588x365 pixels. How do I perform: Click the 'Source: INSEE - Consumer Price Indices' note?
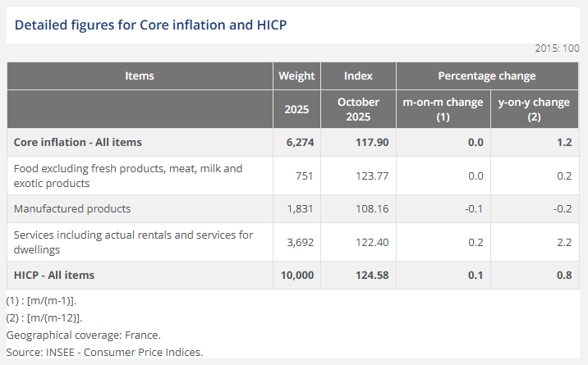click(x=104, y=352)
